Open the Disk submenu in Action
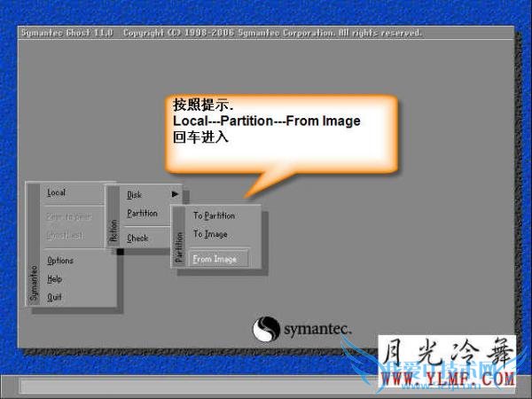This screenshot has height=399, width=532. 135,195
